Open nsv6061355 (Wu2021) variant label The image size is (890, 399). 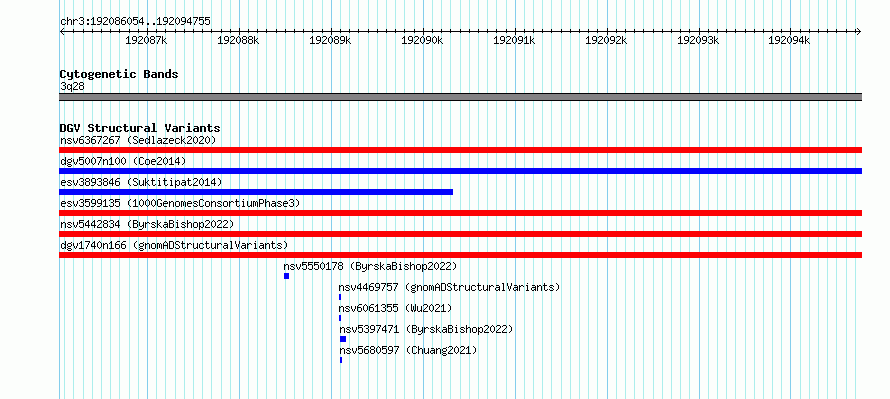(x=395, y=308)
